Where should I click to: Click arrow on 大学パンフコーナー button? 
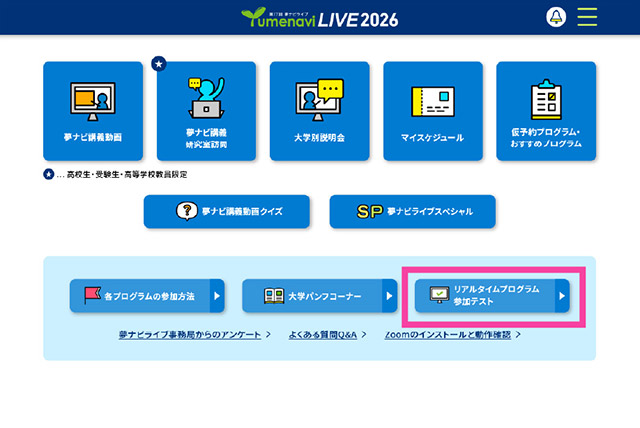pyautogui.click(x=389, y=296)
